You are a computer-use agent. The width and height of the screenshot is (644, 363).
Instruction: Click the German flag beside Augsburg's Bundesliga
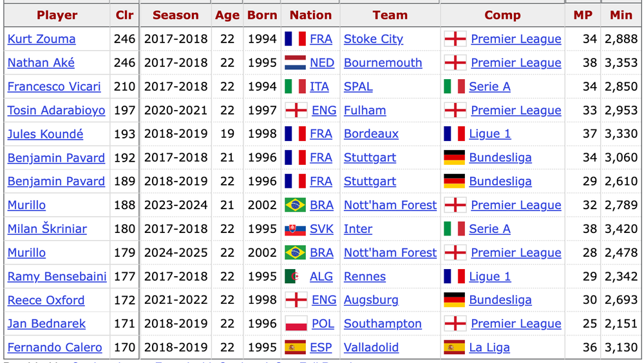click(x=454, y=301)
